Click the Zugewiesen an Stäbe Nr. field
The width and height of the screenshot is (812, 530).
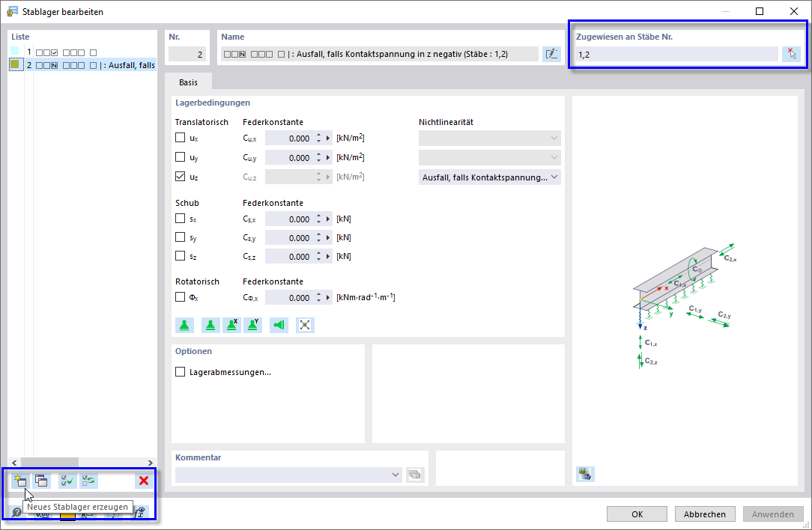click(676, 55)
